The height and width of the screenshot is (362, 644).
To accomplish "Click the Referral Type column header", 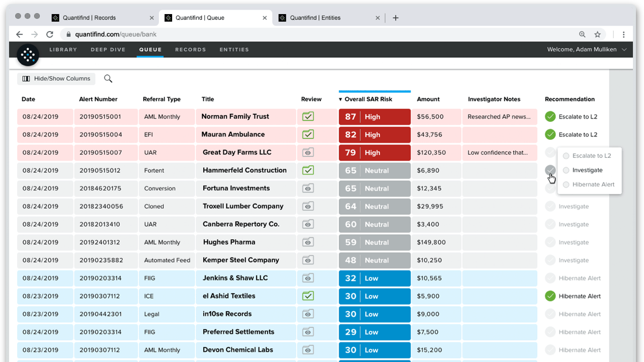I will 162,99.
